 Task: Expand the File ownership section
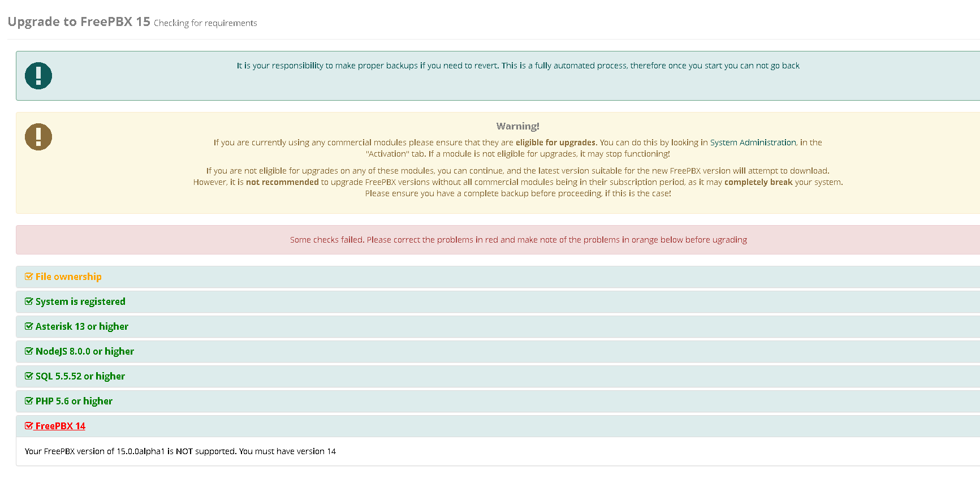68,277
